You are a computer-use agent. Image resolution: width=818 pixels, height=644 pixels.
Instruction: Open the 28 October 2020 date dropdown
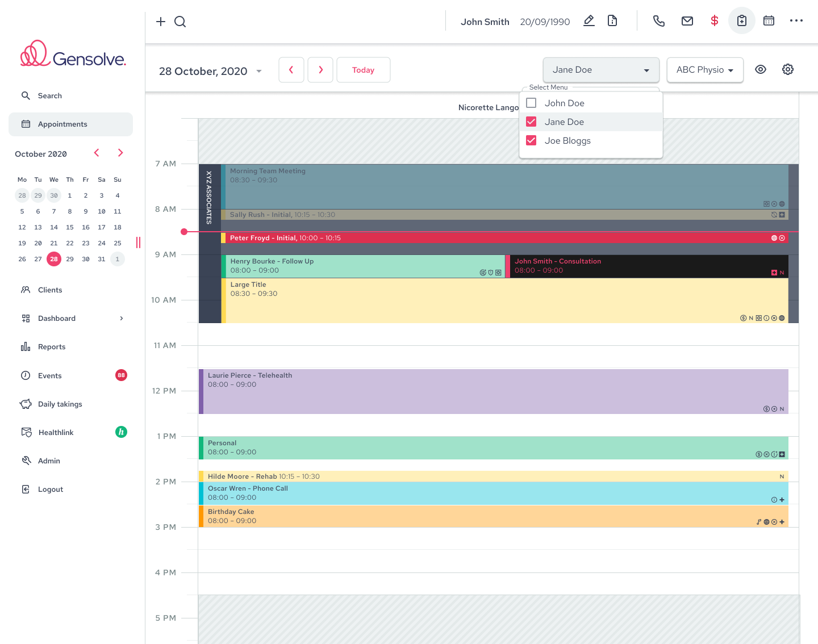pos(209,70)
